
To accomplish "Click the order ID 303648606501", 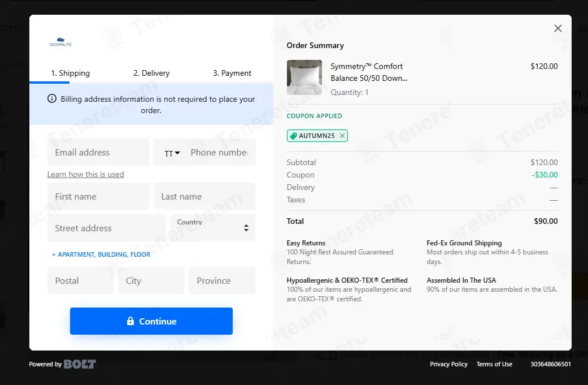I will (551, 364).
